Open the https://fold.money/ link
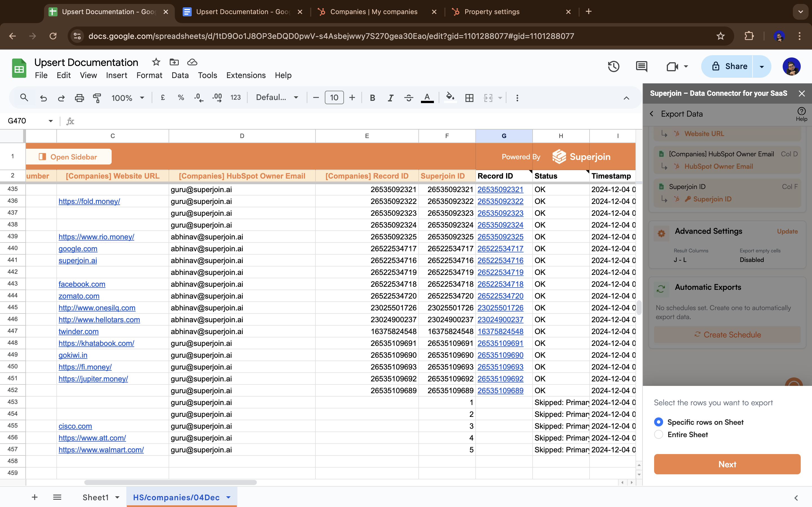 [89, 201]
